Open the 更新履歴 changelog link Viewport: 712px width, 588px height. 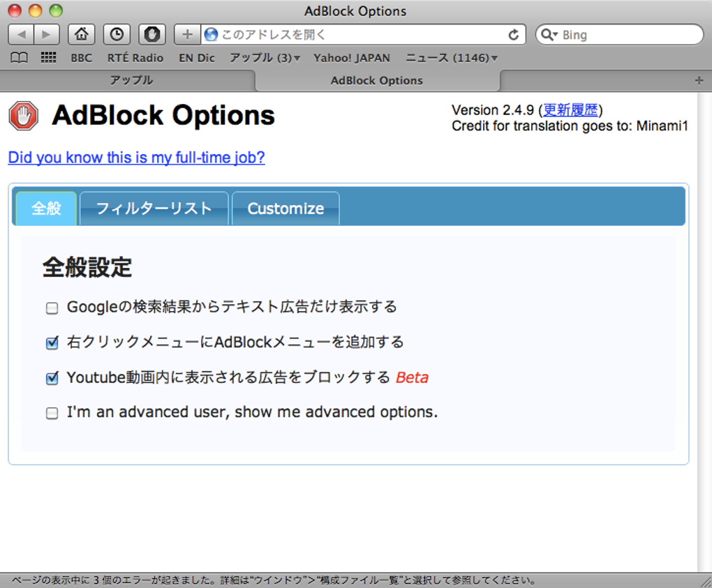click(570, 110)
